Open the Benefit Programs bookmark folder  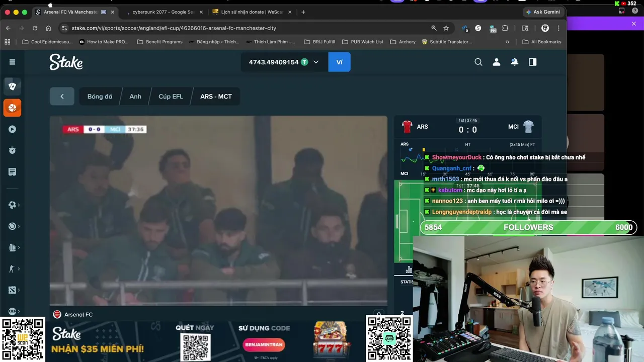point(159,42)
